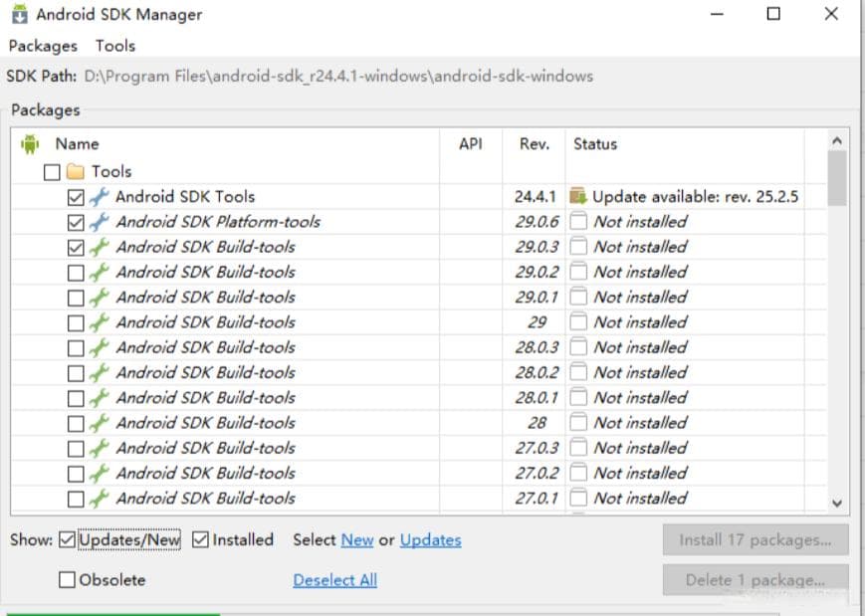Click the not-installed status icon for rev 28.0.1
Viewport: 865px width, 616px height.
coord(578,398)
